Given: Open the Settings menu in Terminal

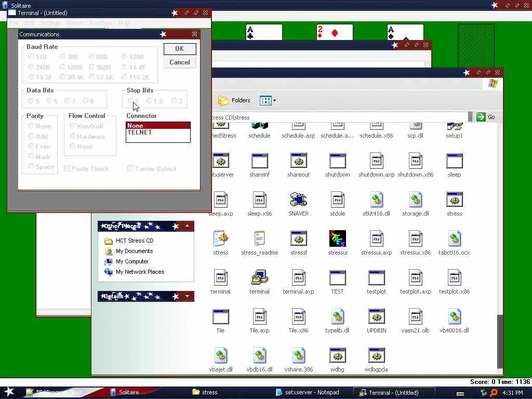Looking at the screenshot, I should pos(50,23).
